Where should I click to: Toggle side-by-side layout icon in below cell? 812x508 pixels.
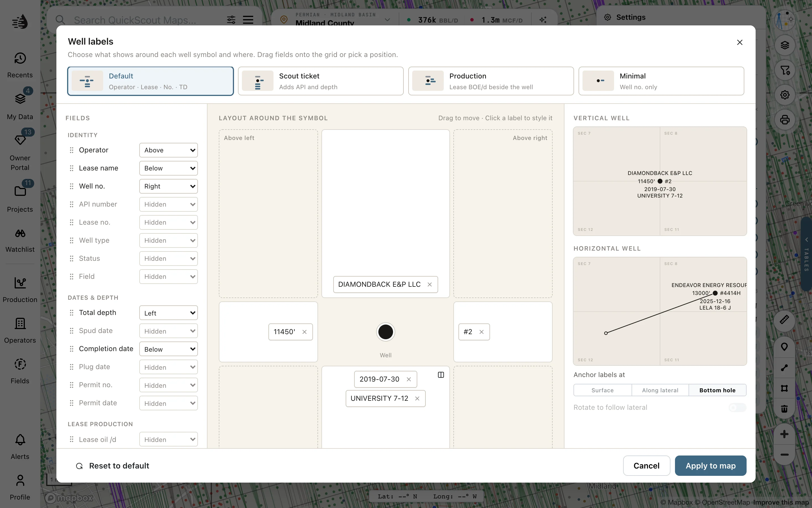(x=441, y=375)
